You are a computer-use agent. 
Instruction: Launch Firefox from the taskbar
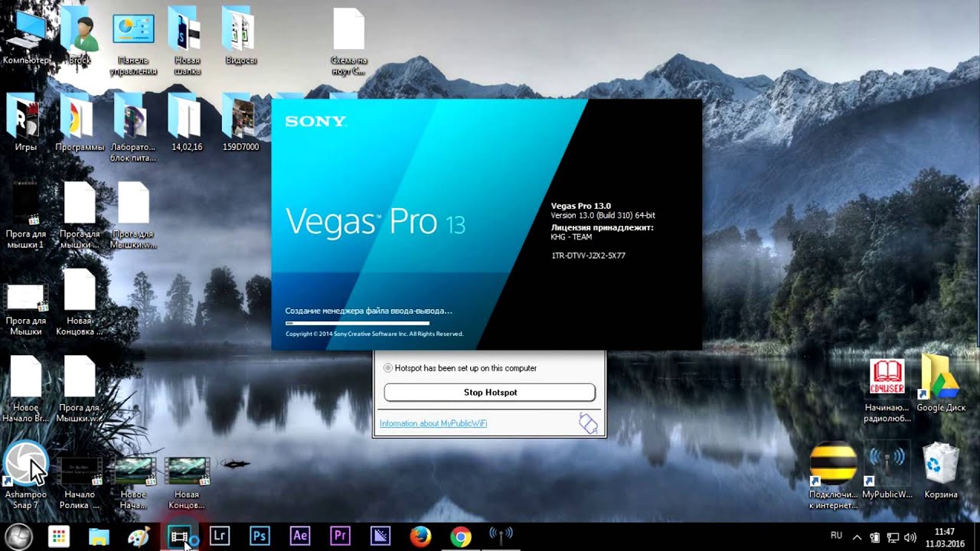(420, 537)
